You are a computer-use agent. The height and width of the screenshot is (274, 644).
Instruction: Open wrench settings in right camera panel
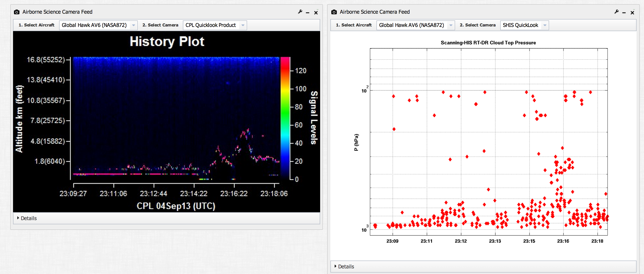point(617,12)
